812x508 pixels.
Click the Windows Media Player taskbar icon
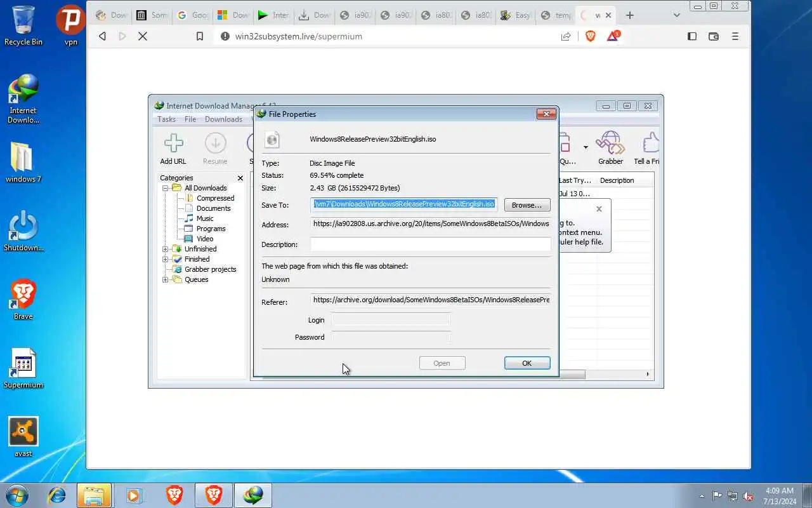(133, 495)
